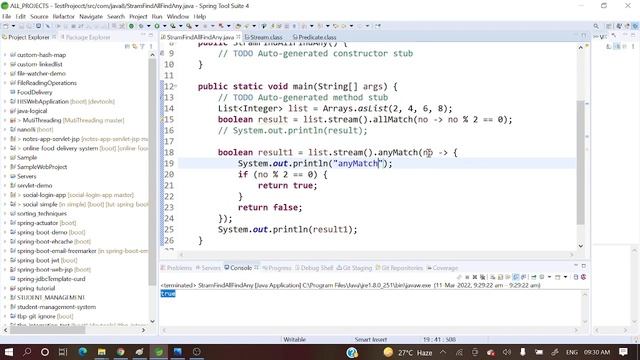
Task: Open the Git Staging tab
Action: [354, 268]
